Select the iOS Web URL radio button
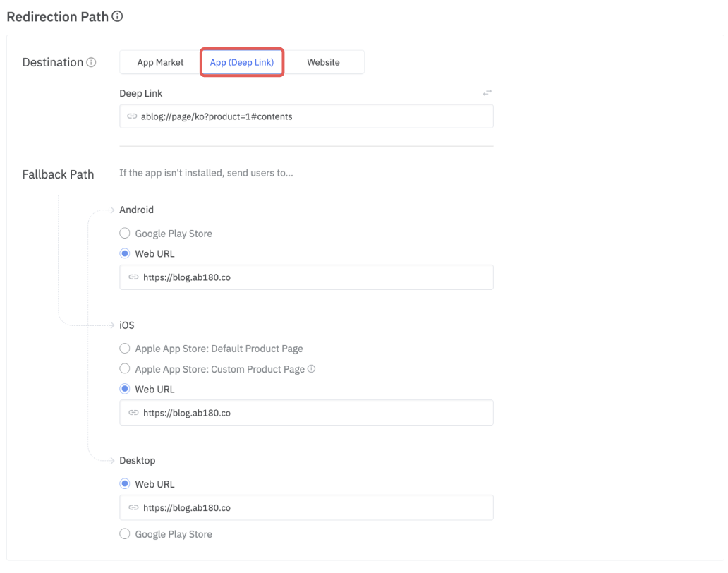 click(x=125, y=389)
